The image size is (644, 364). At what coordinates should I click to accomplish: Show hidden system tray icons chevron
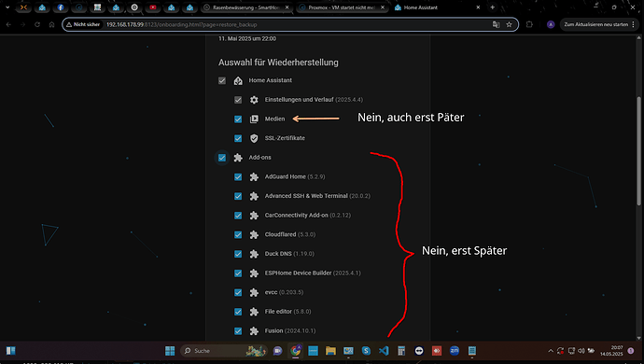click(x=551, y=351)
